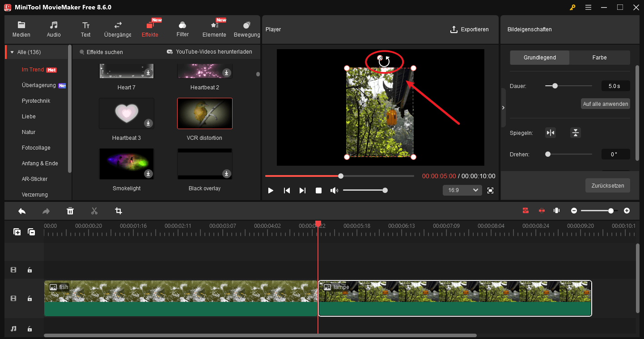Flip the image horizontally via Spiegeln

click(x=550, y=133)
